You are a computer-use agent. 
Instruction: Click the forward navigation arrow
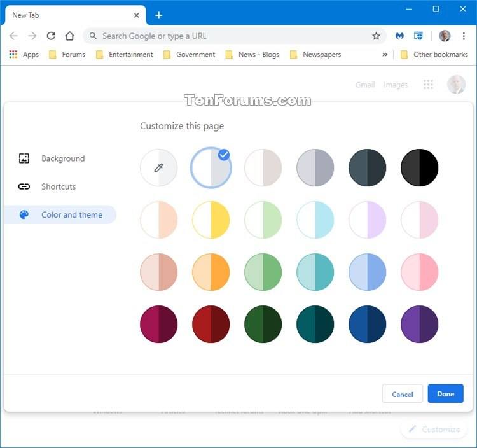coord(32,36)
